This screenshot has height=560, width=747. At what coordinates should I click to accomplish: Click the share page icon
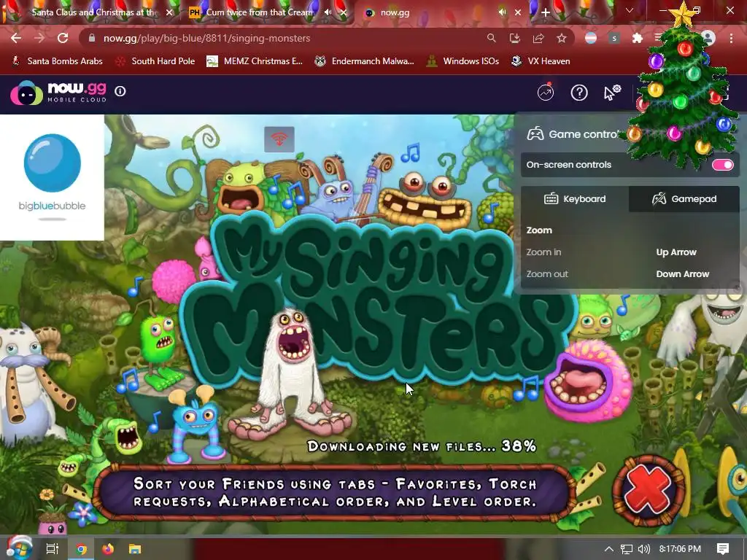538,38
